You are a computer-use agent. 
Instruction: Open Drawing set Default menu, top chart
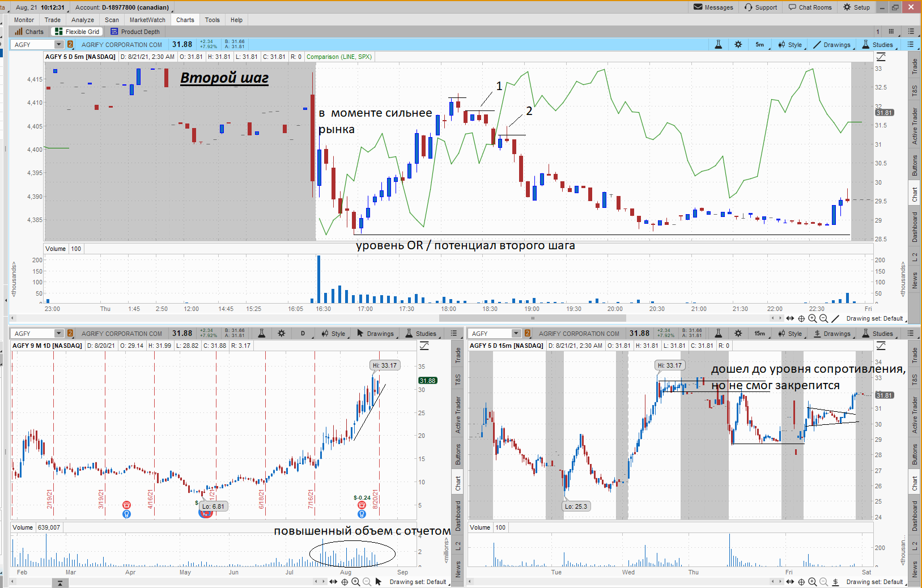[876, 318]
